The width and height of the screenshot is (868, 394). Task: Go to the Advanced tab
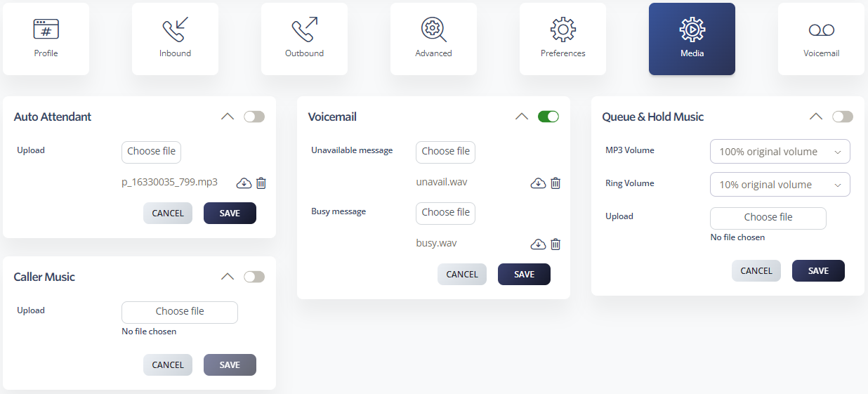(x=433, y=39)
